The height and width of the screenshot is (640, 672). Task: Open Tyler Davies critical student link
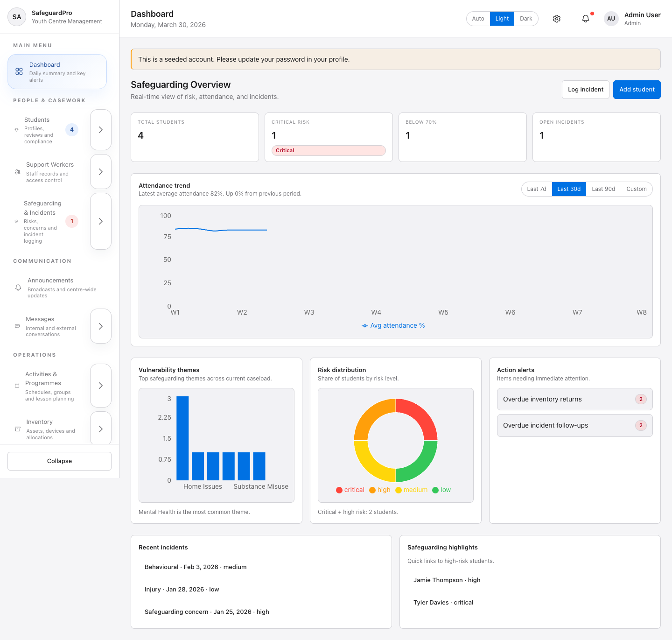click(443, 602)
